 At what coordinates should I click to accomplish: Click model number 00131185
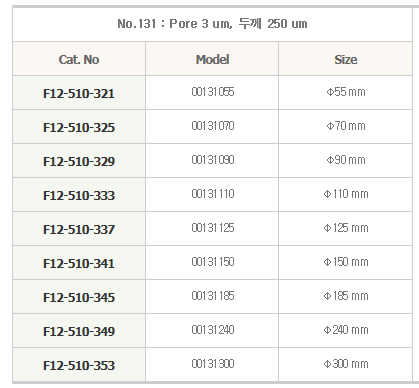click(x=213, y=296)
